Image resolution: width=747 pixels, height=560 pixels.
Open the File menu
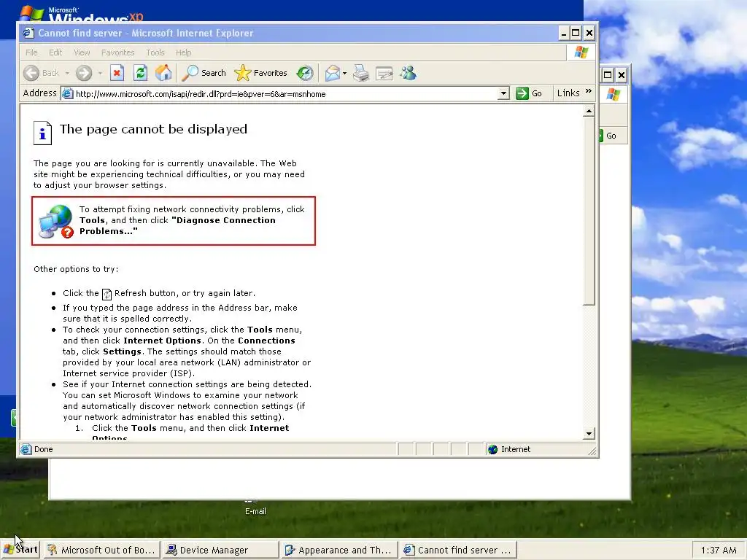(31, 52)
